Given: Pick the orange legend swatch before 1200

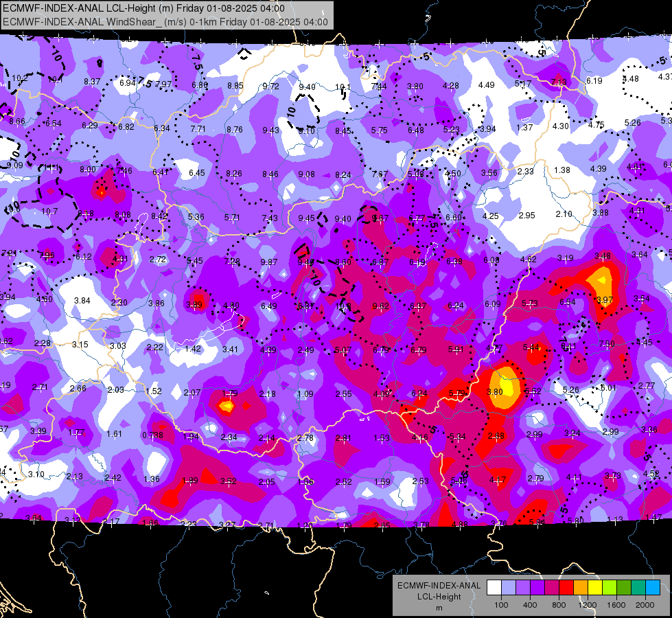Looking at the screenshot, I should coord(581,588).
